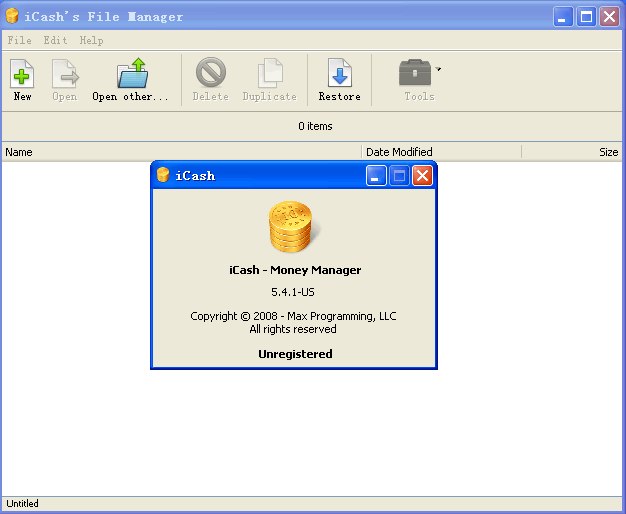The image size is (626, 514).
Task: Click the 'Unregistered' text in about dialog
Action: 295,354
